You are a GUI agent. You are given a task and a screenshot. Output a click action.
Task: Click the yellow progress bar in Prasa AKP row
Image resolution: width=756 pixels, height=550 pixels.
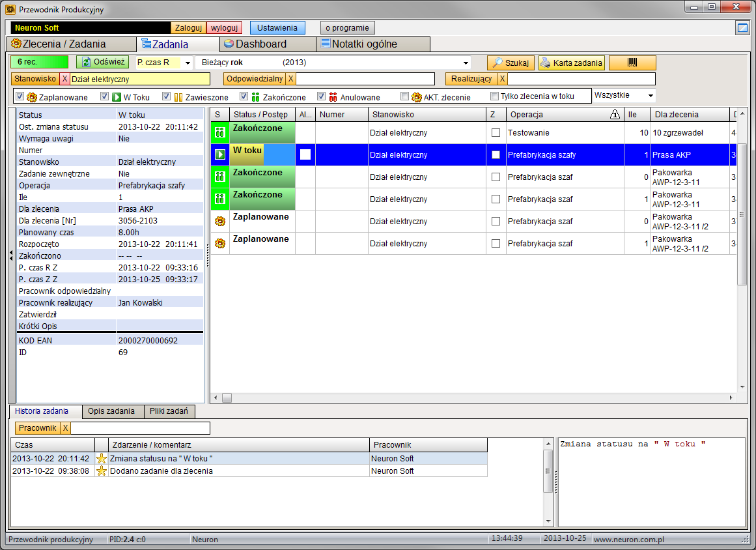(x=247, y=155)
